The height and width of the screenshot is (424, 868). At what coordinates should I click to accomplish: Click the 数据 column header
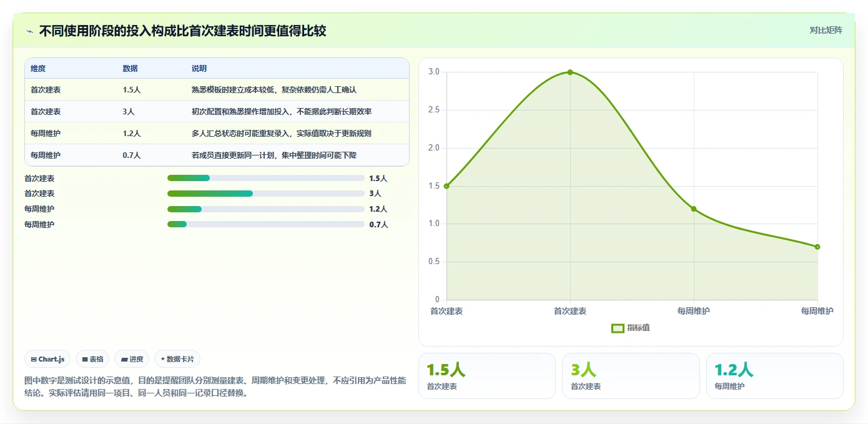click(x=131, y=69)
